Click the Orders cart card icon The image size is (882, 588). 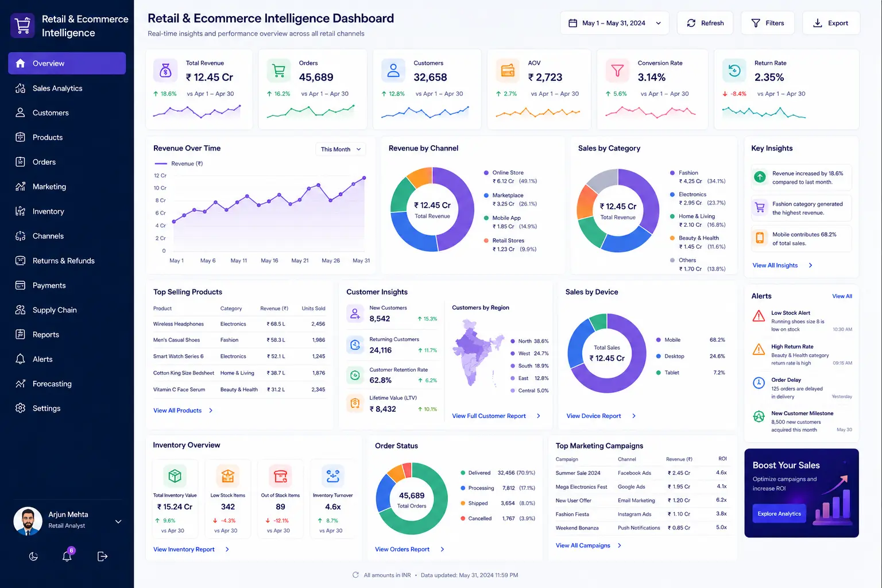click(x=278, y=71)
